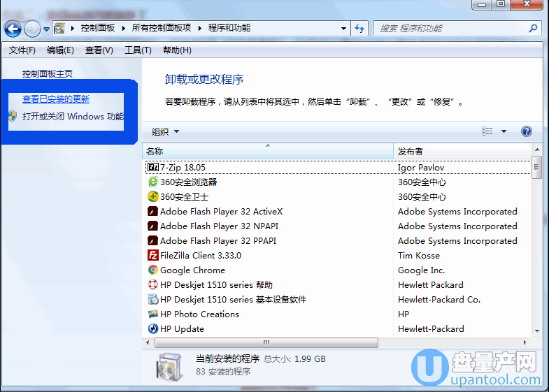Expand chevron after 控制面板 breadcrumb

point(124,29)
